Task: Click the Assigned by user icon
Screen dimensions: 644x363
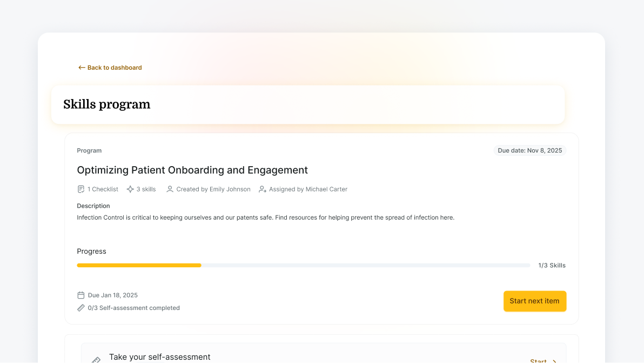Action: (x=263, y=189)
